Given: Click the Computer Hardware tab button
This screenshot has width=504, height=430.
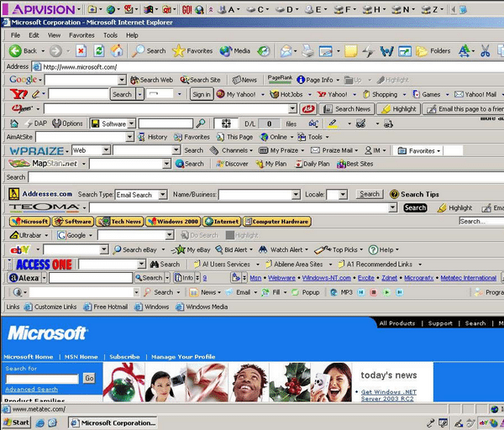Looking at the screenshot, I should (x=277, y=222).
